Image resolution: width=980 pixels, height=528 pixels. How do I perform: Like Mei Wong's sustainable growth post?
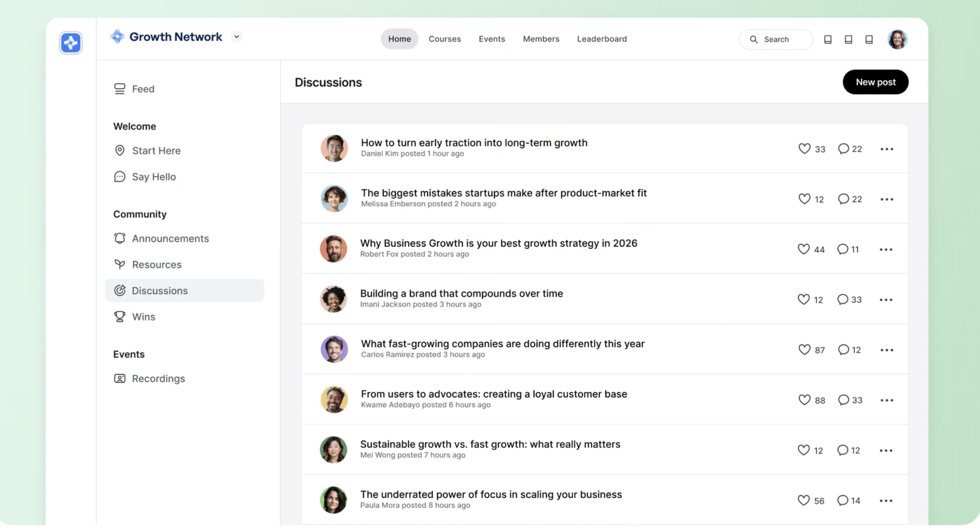pyautogui.click(x=803, y=450)
